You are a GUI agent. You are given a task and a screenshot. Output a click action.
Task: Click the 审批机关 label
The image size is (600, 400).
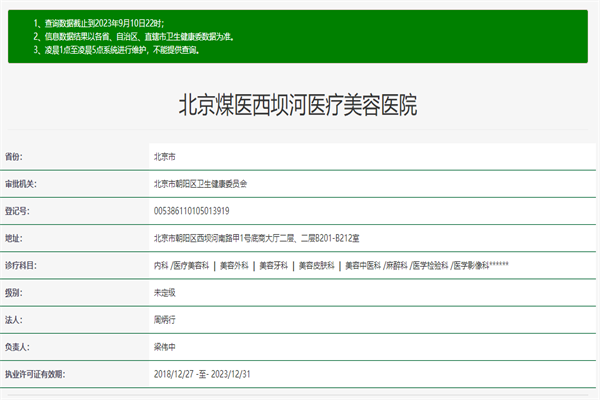tap(21, 184)
